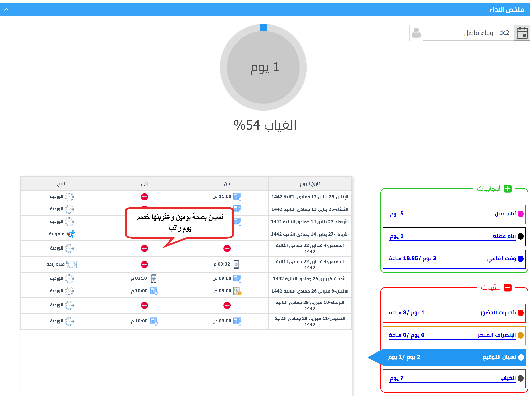
Task: Open the الإنصراف المبكر early leave row
Action: (x=454, y=336)
